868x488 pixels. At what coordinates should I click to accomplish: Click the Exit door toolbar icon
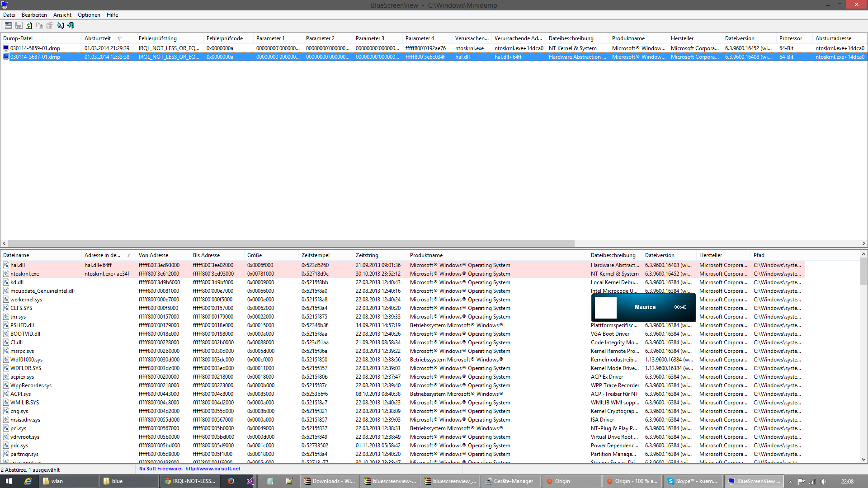(71, 26)
